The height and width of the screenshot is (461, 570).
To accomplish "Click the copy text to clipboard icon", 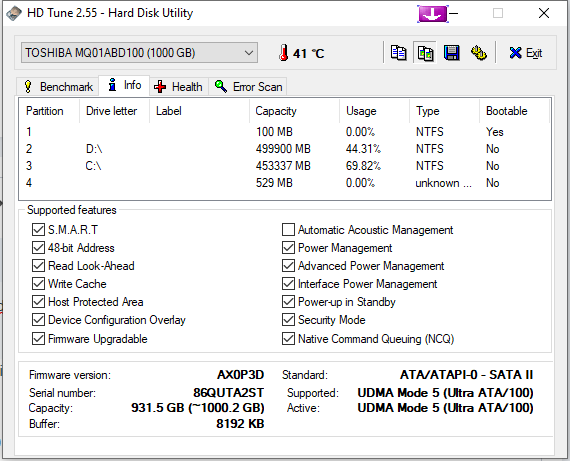I will (398, 53).
